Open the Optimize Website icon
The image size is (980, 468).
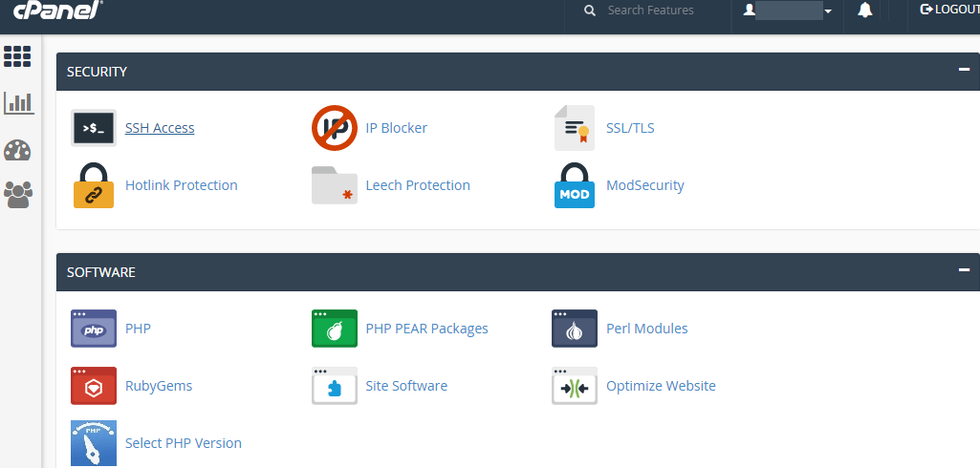coord(575,386)
